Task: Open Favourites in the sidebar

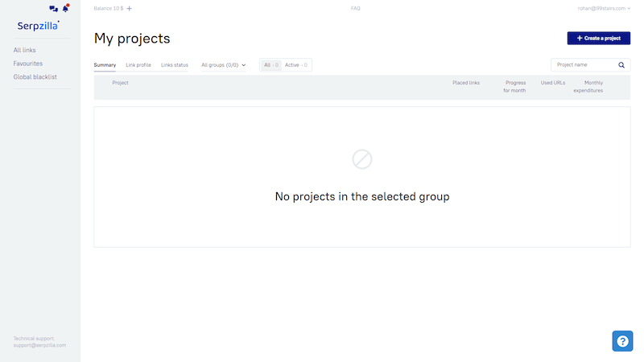Action: tap(28, 64)
